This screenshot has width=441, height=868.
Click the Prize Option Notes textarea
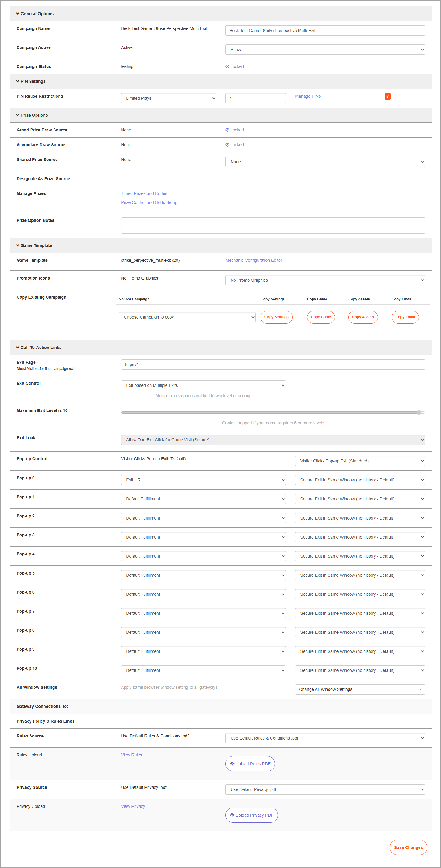[x=273, y=225]
